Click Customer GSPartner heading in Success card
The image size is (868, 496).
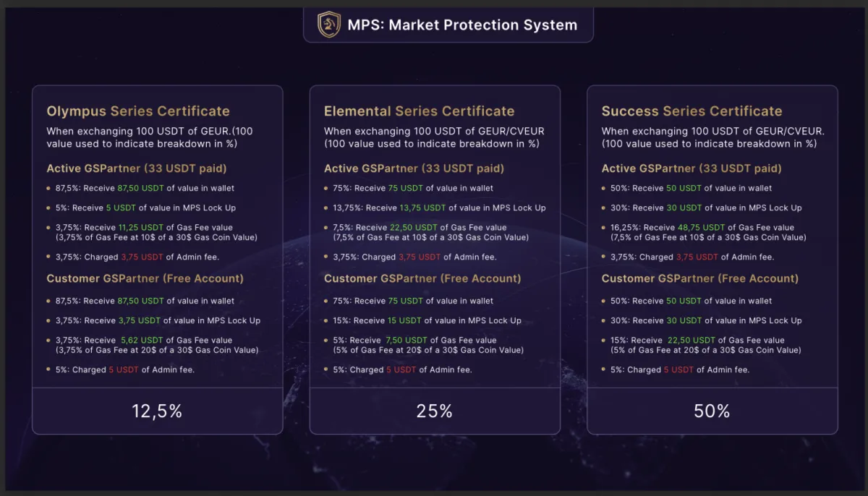pyautogui.click(x=700, y=278)
